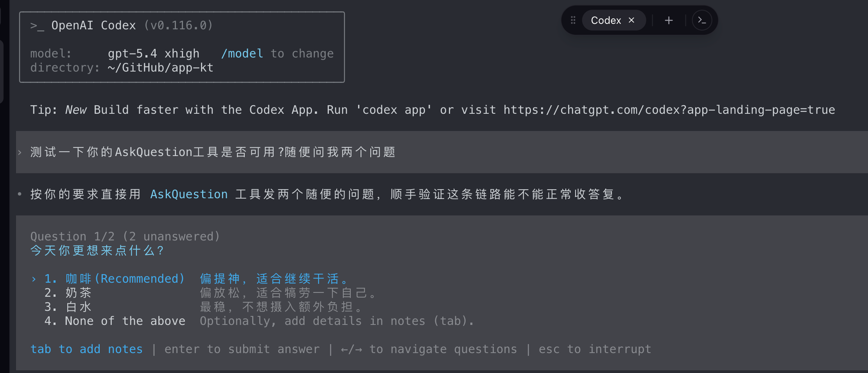Add a new terminal tab with plus
Viewport: 868px width, 373px height.
click(x=669, y=20)
